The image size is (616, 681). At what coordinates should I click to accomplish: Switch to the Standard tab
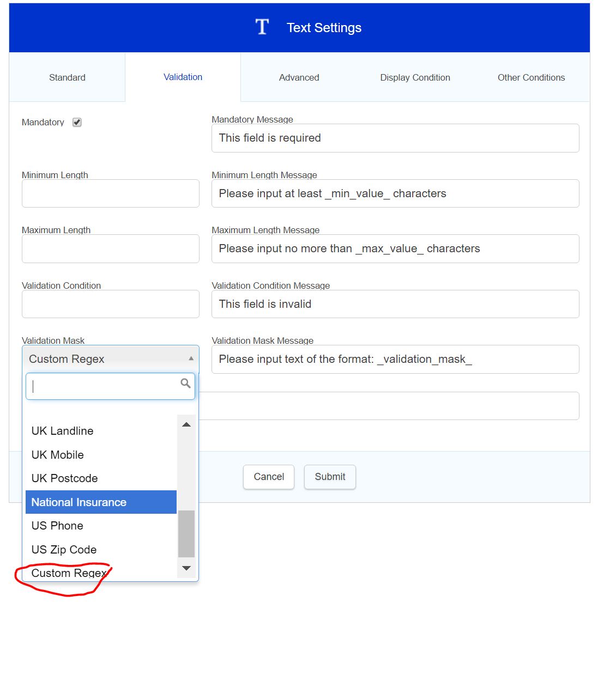click(67, 77)
